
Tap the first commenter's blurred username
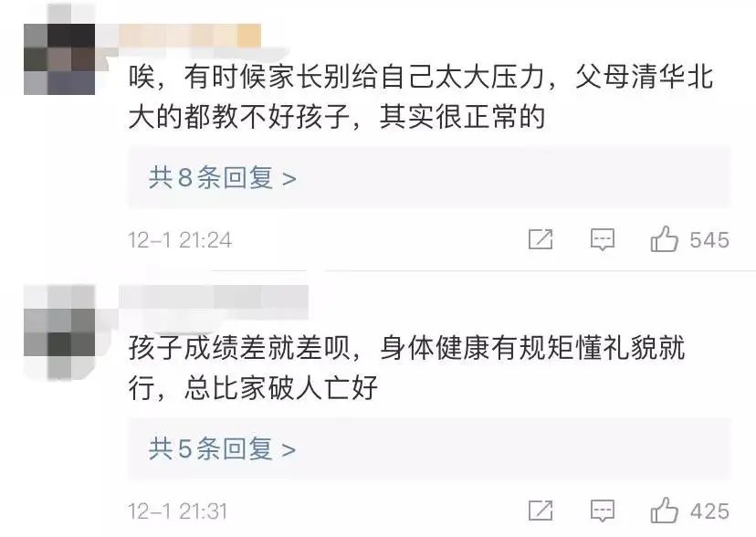point(191,37)
